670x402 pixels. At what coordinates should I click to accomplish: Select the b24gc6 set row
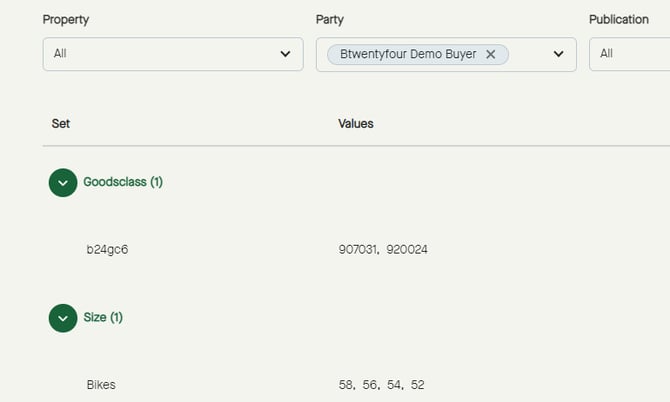coord(107,249)
